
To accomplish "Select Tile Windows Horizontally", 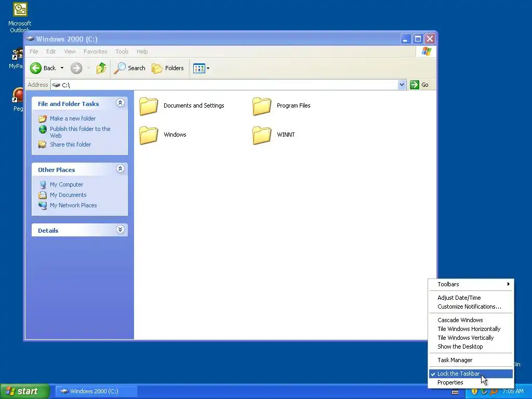I will (471, 329).
